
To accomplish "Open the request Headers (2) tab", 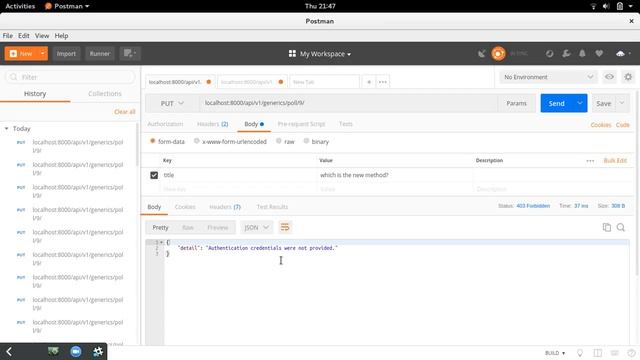I will [213, 124].
